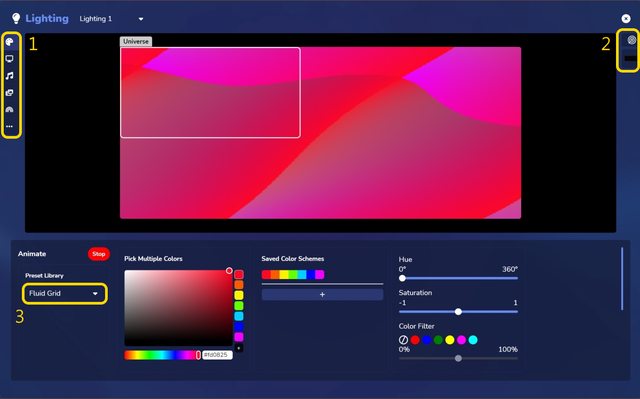Click the hex color code field
This screenshot has width=640, height=399.
pyautogui.click(x=218, y=355)
